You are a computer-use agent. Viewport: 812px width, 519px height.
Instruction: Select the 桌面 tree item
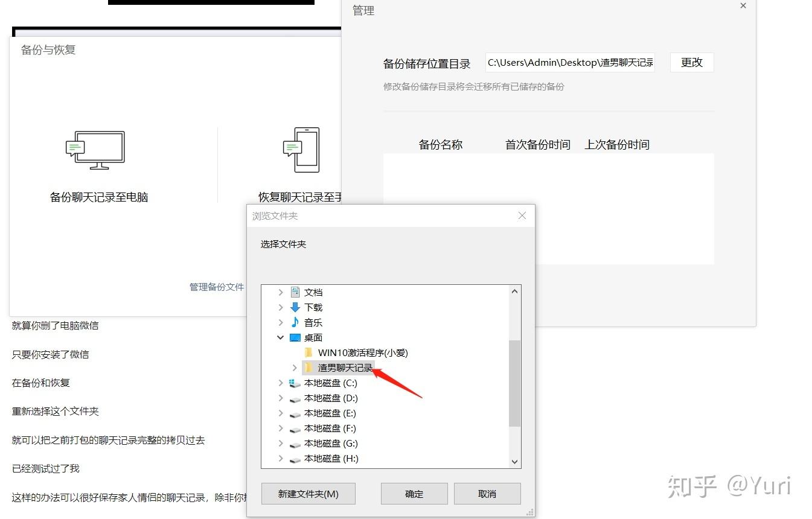coord(313,337)
